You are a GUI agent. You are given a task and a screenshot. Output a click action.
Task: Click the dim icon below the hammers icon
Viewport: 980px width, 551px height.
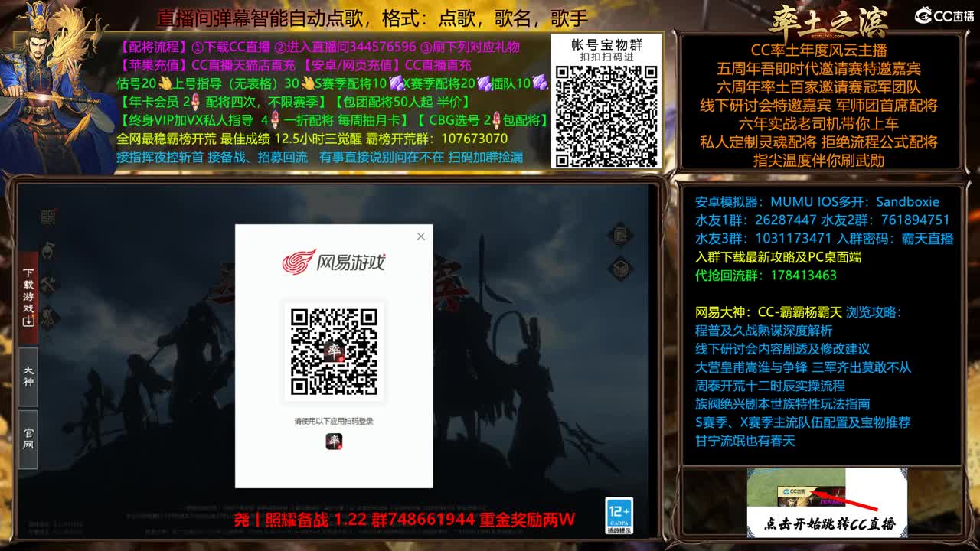point(47,316)
